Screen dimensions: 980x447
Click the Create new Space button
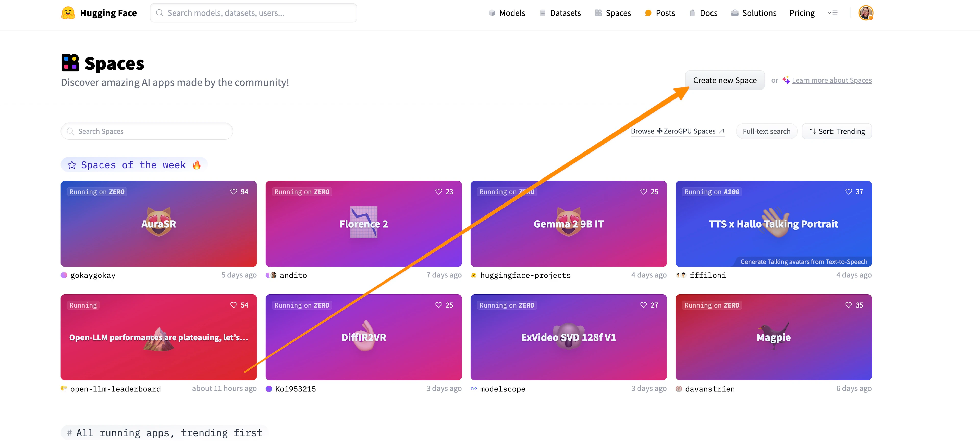[x=725, y=80]
